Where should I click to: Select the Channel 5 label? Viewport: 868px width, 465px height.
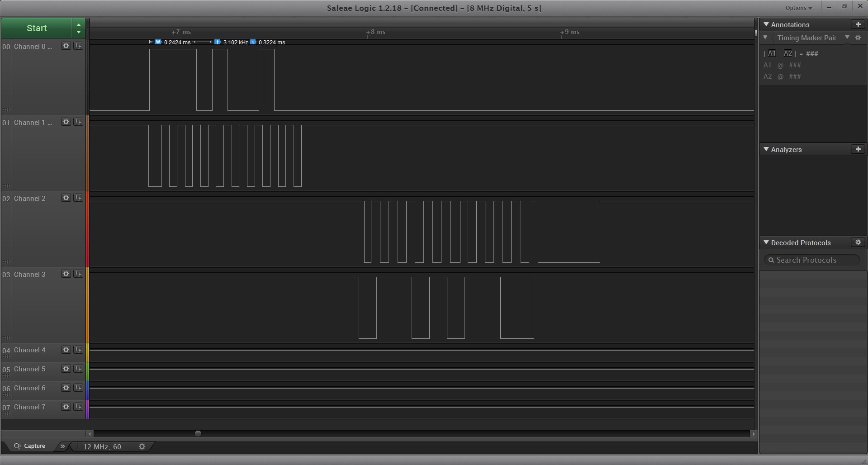tap(30, 369)
